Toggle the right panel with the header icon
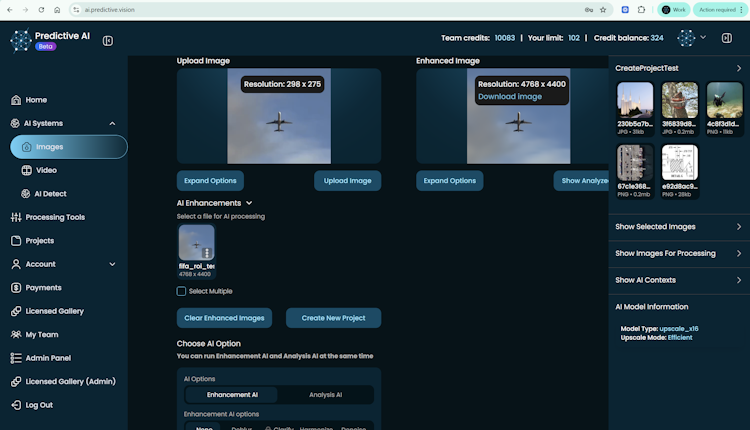Image resolution: width=750 pixels, height=430 pixels. tap(727, 38)
